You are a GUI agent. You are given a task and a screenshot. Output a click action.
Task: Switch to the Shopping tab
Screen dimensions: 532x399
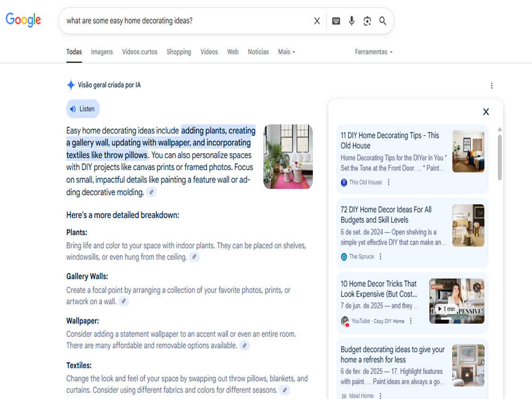[x=179, y=52]
